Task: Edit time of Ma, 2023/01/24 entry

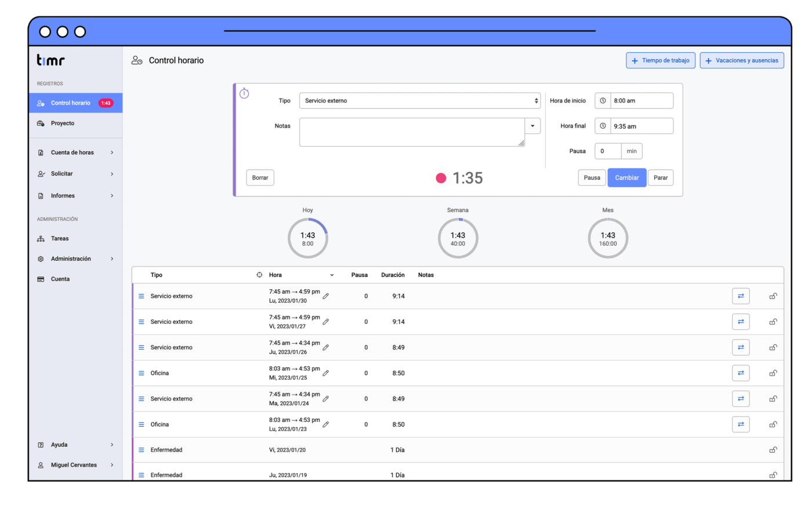Action: click(x=326, y=399)
